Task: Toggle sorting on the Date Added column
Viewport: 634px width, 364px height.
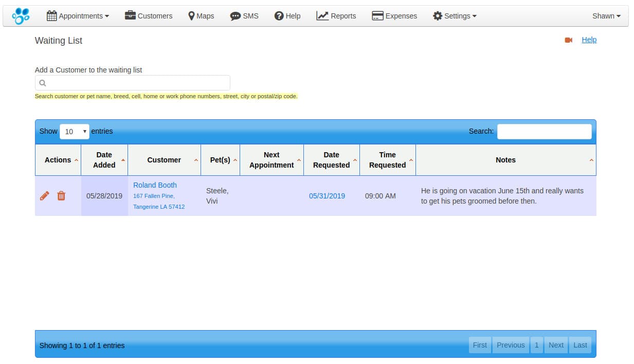Action: tap(104, 160)
